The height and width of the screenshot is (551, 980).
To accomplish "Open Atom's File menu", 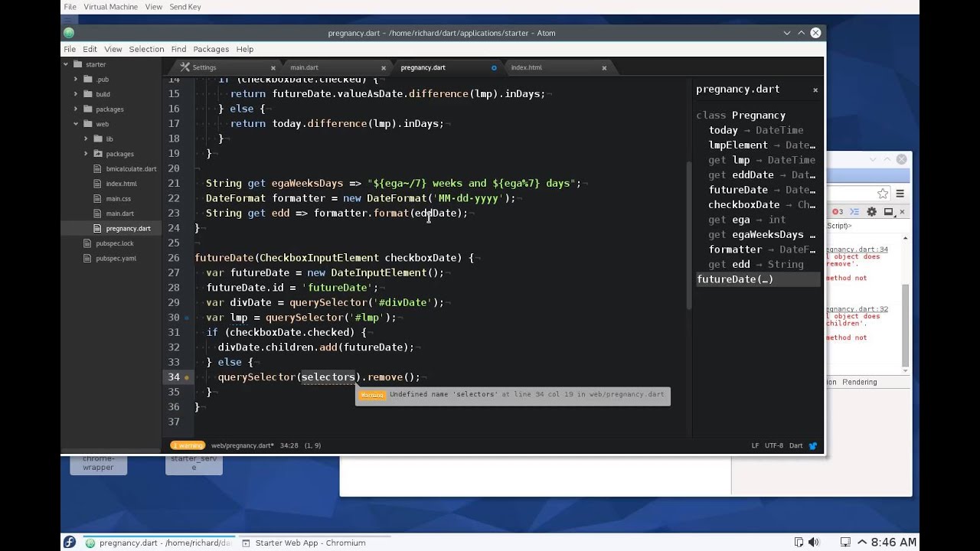I will tap(70, 49).
